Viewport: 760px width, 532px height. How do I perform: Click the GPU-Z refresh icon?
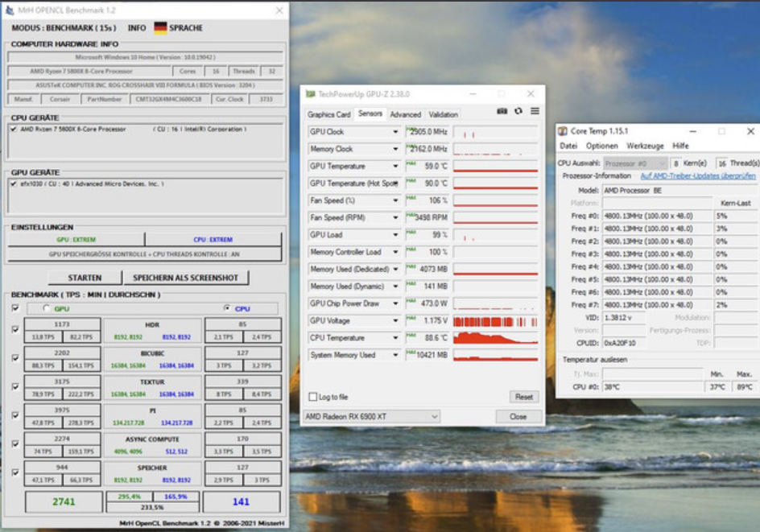pos(518,111)
